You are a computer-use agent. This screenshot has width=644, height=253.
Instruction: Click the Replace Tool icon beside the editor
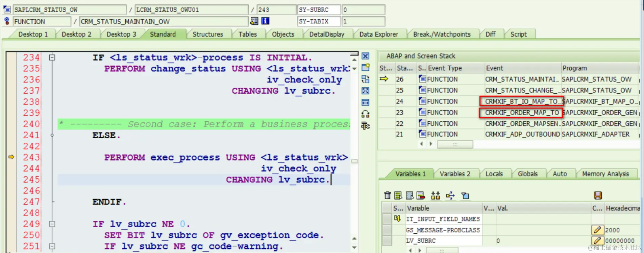(x=365, y=79)
